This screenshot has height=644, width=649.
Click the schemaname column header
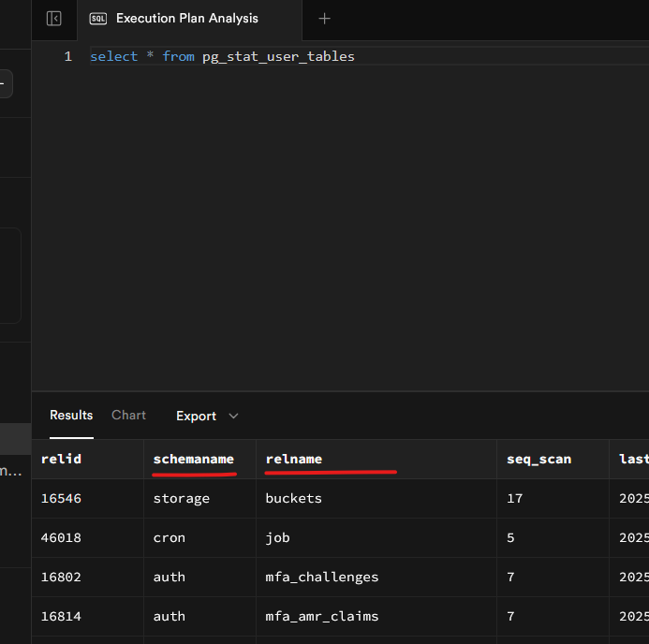[193, 460]
